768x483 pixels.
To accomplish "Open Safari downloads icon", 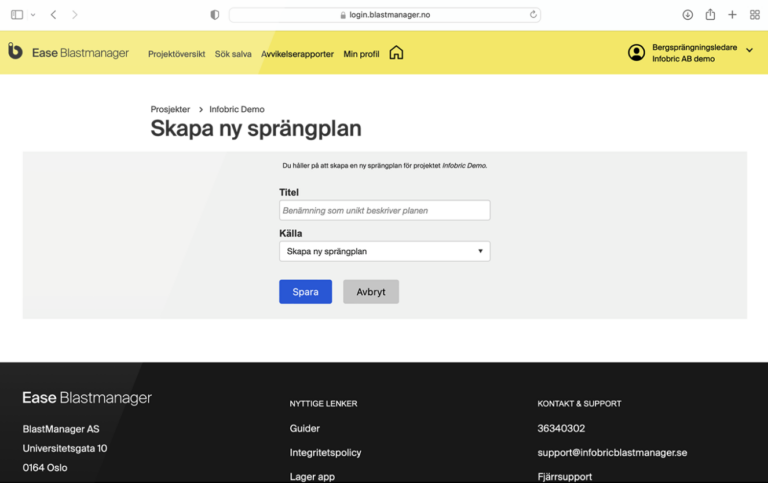I will [688, 15].
